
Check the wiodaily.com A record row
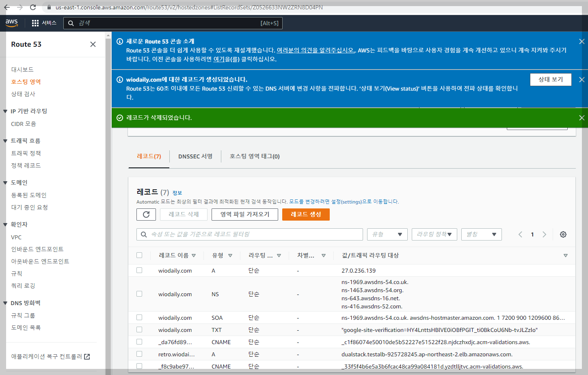[x=139, y=270]
